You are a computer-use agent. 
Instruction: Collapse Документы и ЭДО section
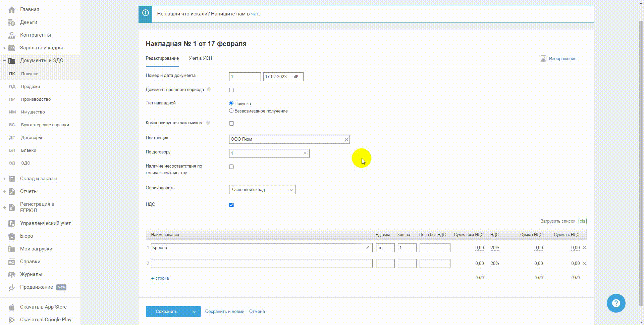coord(5,61)
